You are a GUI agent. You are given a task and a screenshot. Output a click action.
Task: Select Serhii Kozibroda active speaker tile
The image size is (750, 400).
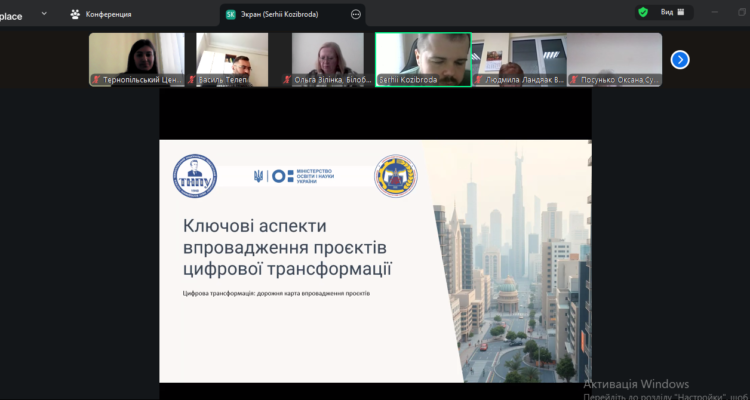pyautogui.click(x=423, y=59)
